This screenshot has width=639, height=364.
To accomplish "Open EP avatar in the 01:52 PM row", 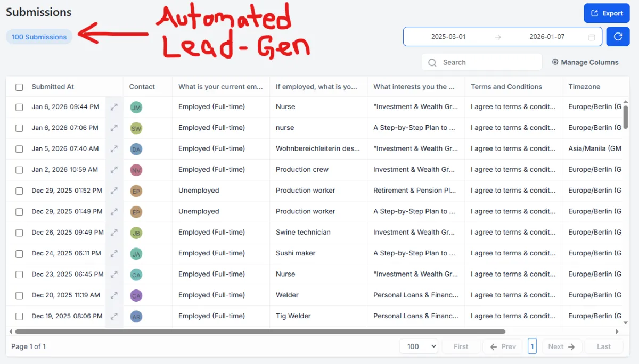I will point(136,191).
